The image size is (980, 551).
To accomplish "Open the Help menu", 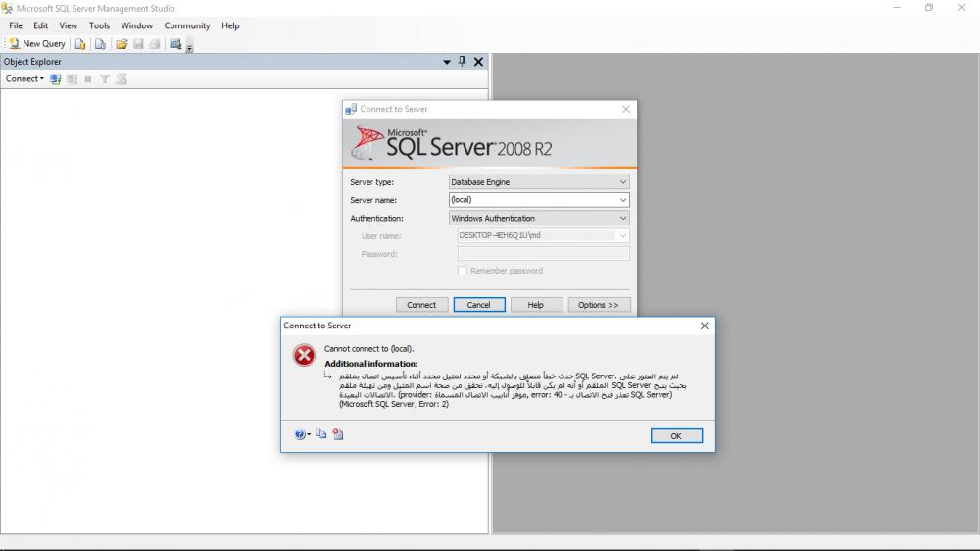I will (230, 25).
